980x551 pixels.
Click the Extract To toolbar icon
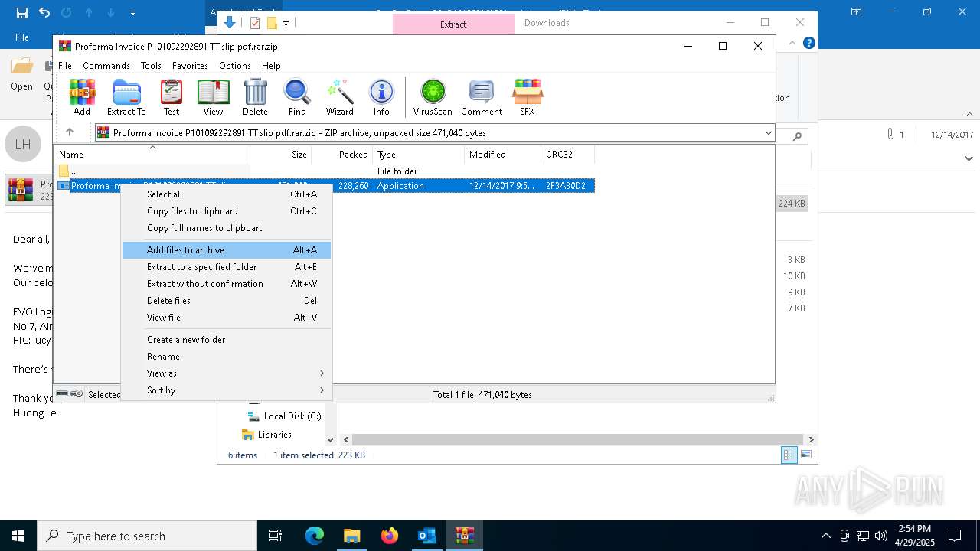(126, 97)
